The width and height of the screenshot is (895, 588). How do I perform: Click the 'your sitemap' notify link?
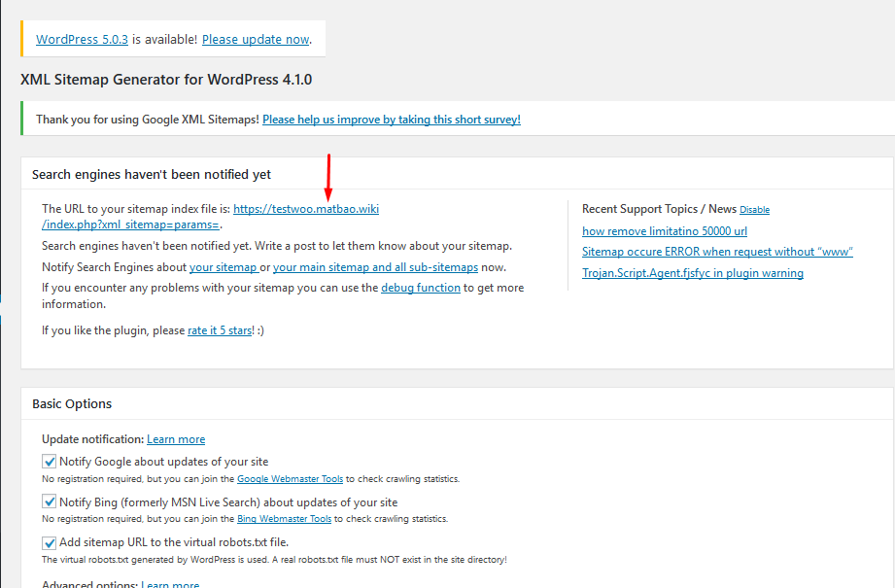(x=224, y=267)
